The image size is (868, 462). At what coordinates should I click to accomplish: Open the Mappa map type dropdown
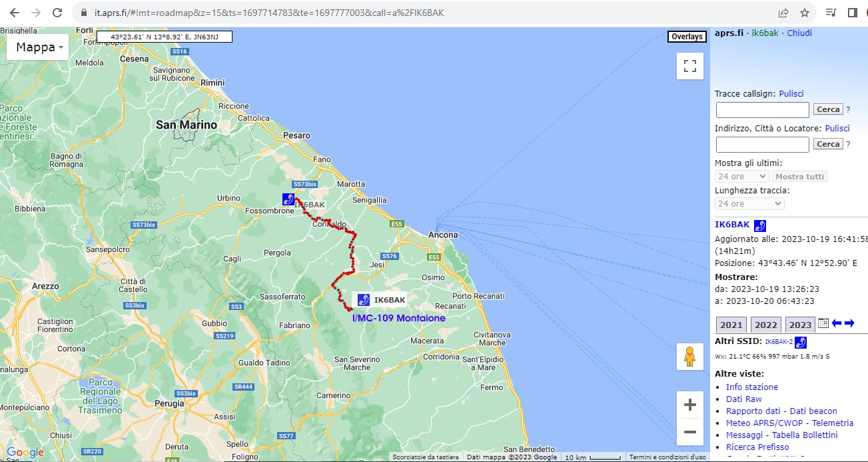[x=39, y=47]
